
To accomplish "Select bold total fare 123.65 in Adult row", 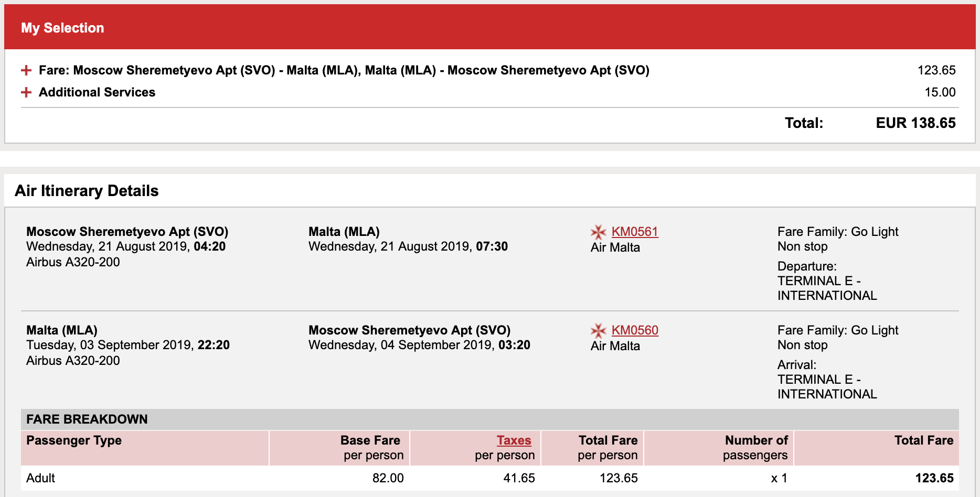I will pos(934,478).
